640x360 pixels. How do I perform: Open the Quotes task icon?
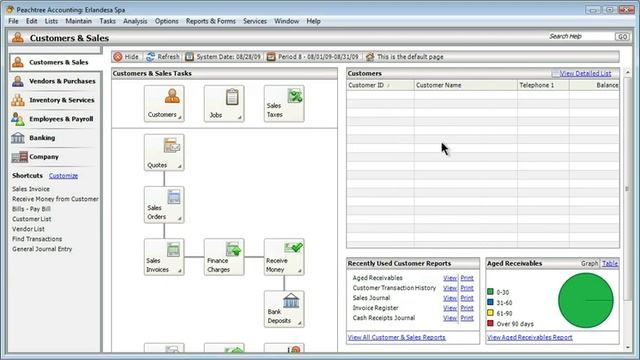coord(164,152)
